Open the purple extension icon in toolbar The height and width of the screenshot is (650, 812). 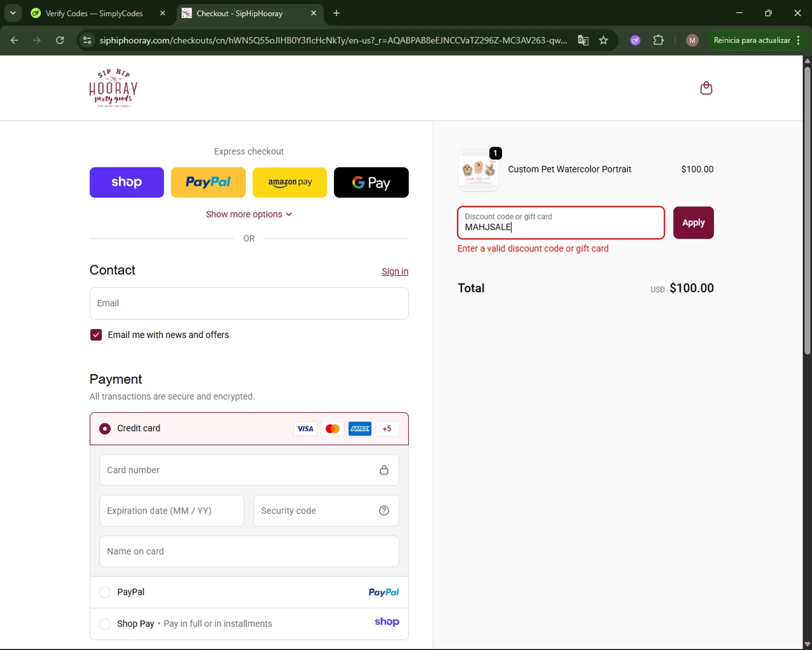(x=636, y=40)
